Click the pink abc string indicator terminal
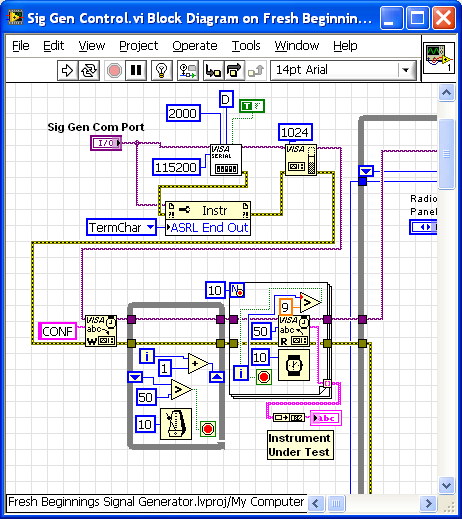 click(x=326, y=418)
